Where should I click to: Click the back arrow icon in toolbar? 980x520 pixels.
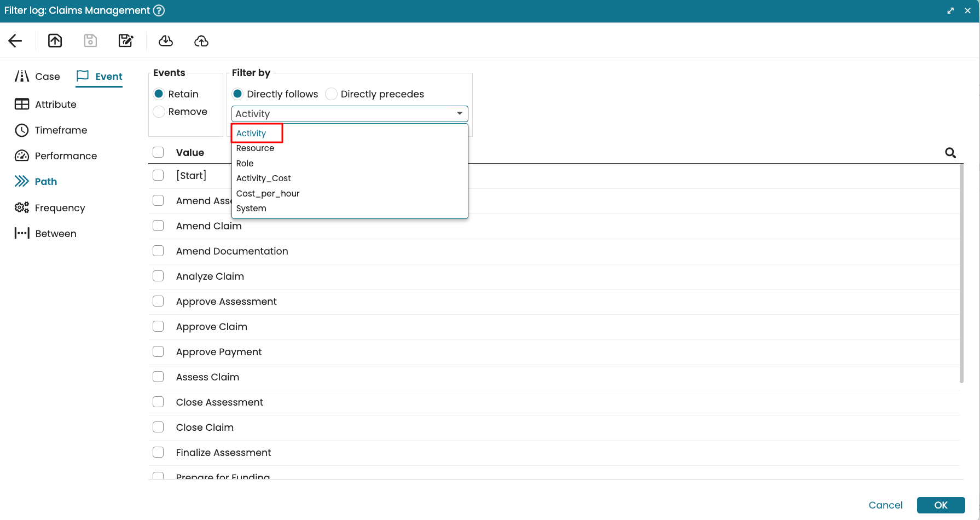pos(15,41)
